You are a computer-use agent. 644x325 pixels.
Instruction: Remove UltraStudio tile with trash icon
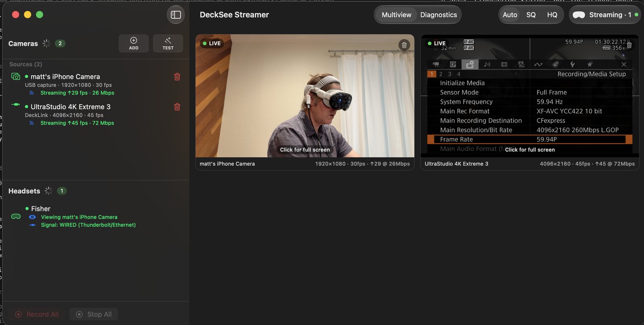pos(629,45)
